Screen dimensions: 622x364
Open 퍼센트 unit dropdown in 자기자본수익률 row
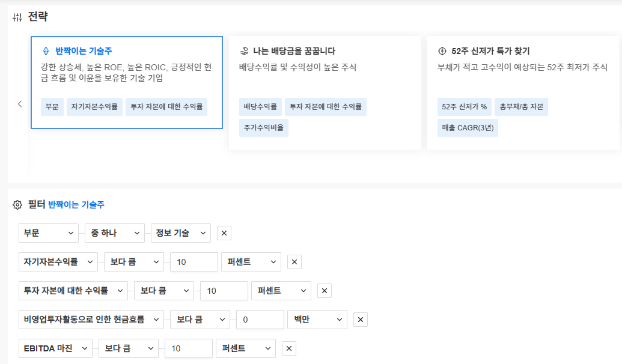(x=251, y=262)
